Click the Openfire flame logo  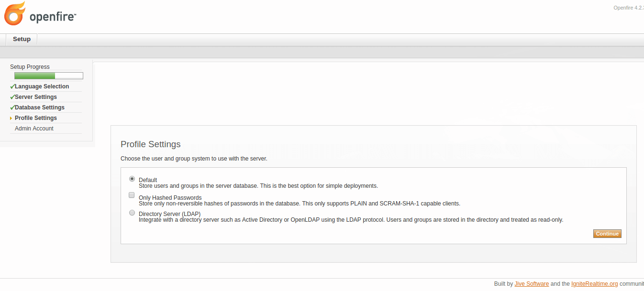[x=15, y=14]
